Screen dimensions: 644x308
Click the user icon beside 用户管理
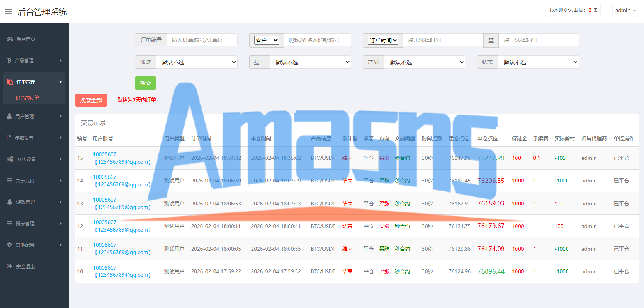[x=9, y=116]
